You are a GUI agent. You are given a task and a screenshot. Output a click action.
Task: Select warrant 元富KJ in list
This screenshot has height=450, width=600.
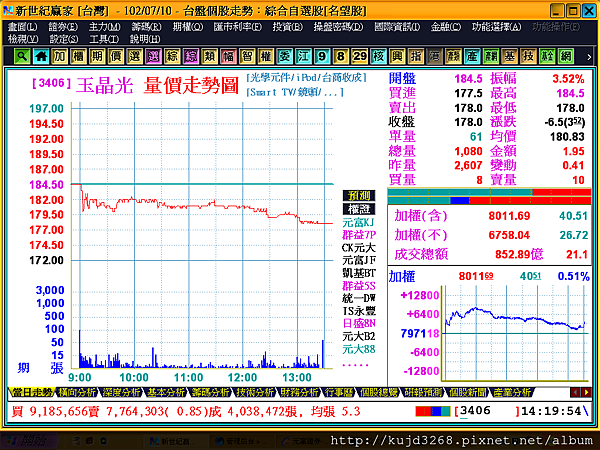(358, 222)
